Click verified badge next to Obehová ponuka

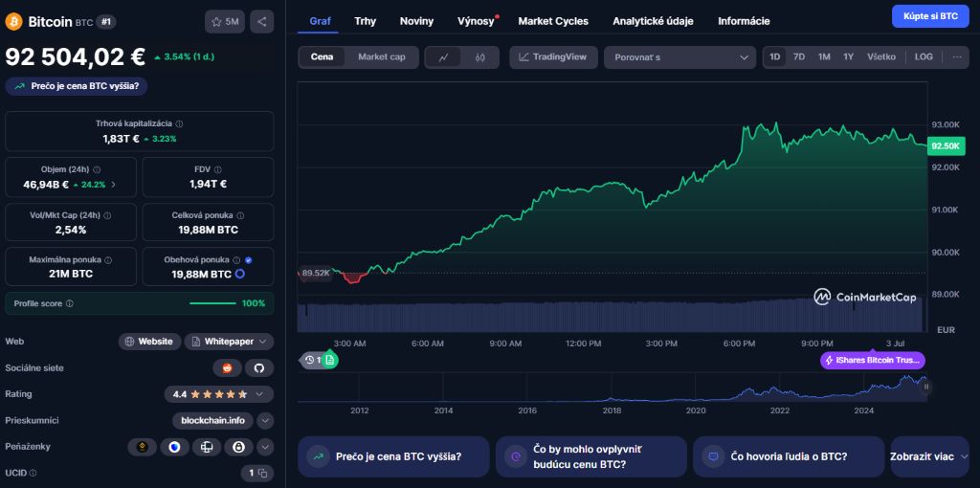pyautogui.click(x=249, y=260)
